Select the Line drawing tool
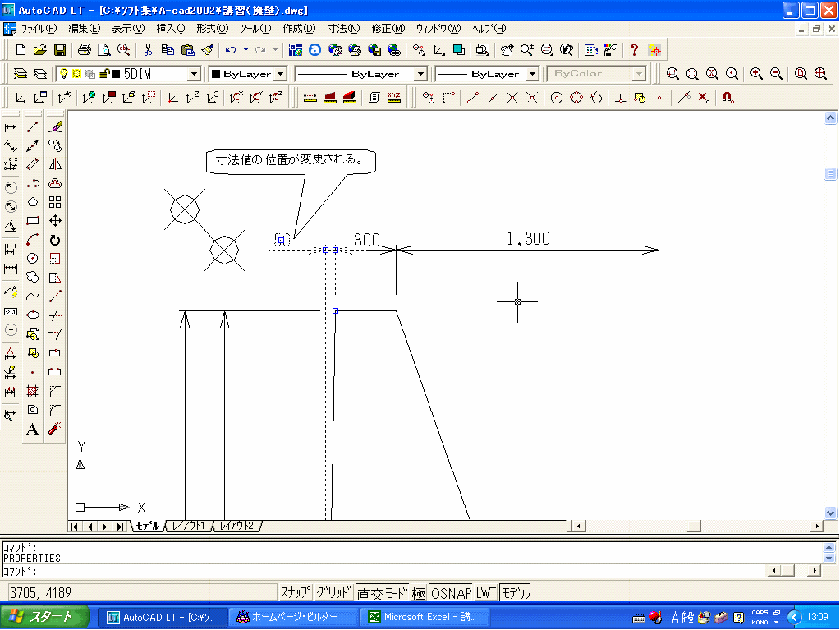This screenshot has height=630, width=840. [x=33, y=127]
